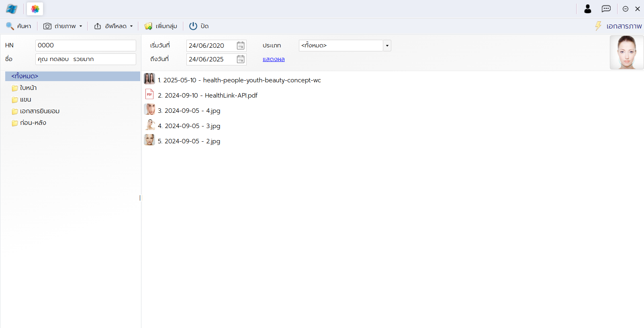Expand the upload dropdown arrow
This screenshot has width=644, height=328.
point(131,26)
